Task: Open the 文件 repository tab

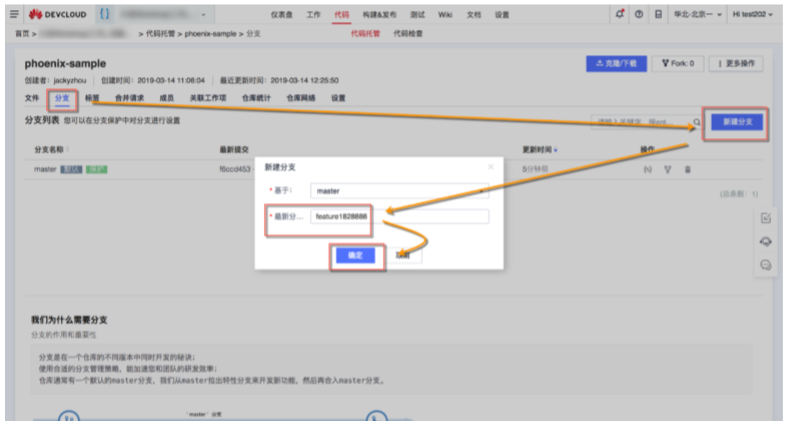Action: (x=32, y=98)
